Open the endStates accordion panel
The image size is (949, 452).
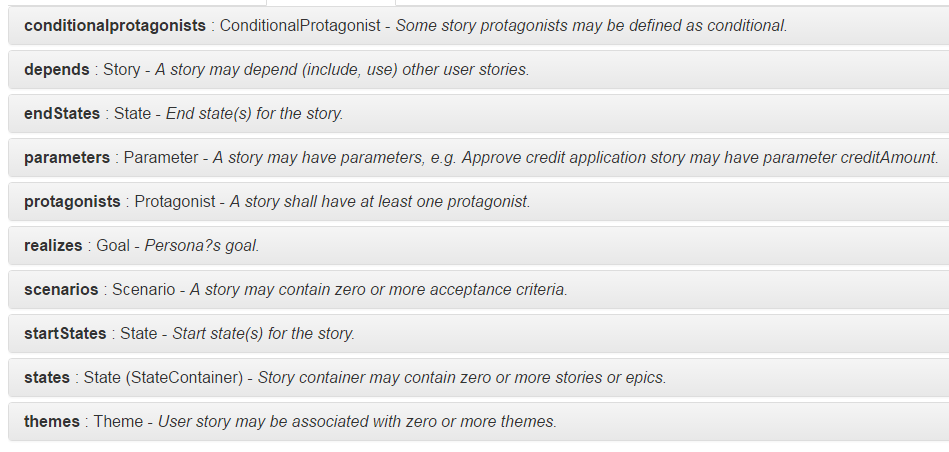(478, 114)
